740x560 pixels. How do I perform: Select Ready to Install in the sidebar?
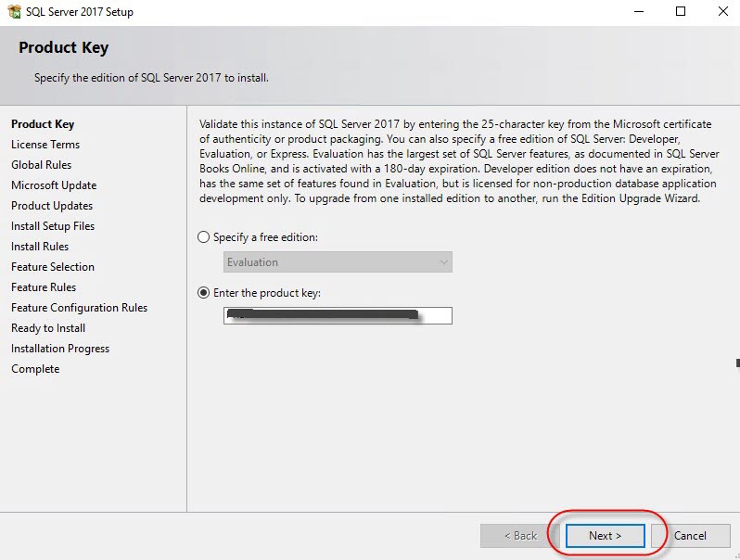click(48, 328)
